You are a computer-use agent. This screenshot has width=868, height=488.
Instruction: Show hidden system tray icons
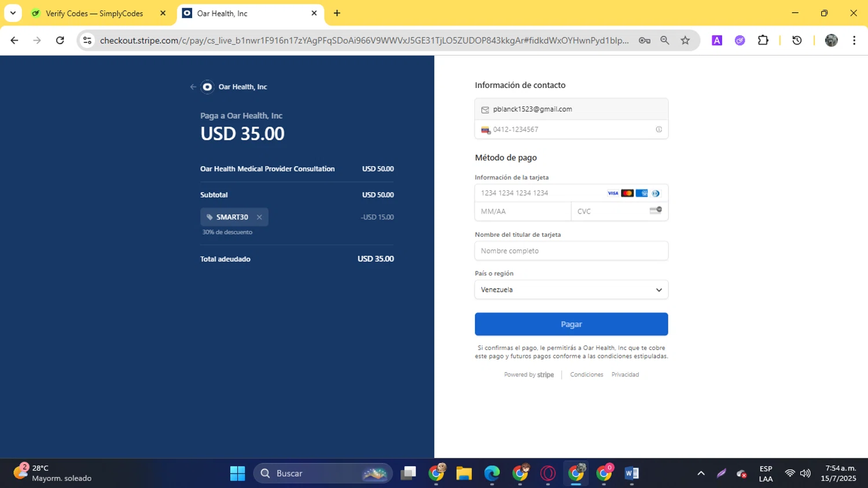701,474
